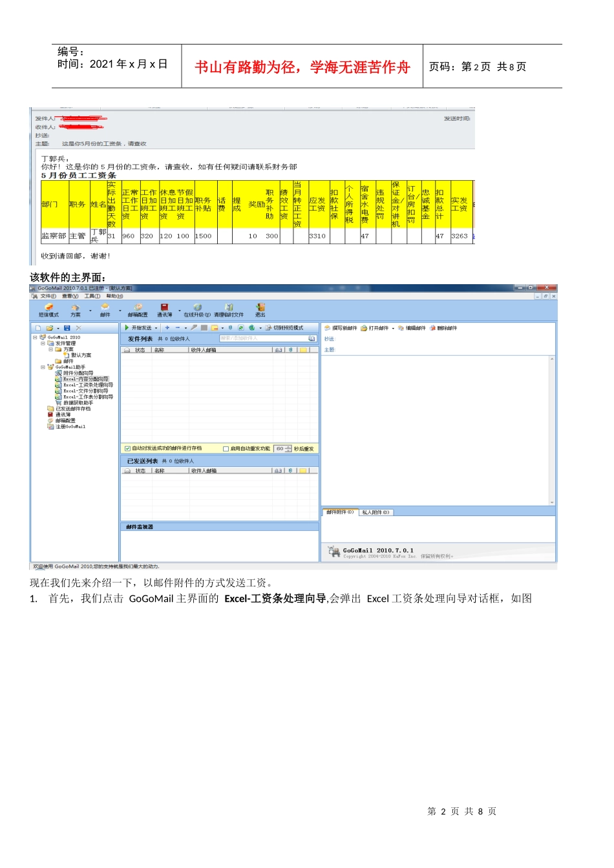Click the green 开始发送 play button
This screenshot has width=614, height=868.
tap(127, 328)
